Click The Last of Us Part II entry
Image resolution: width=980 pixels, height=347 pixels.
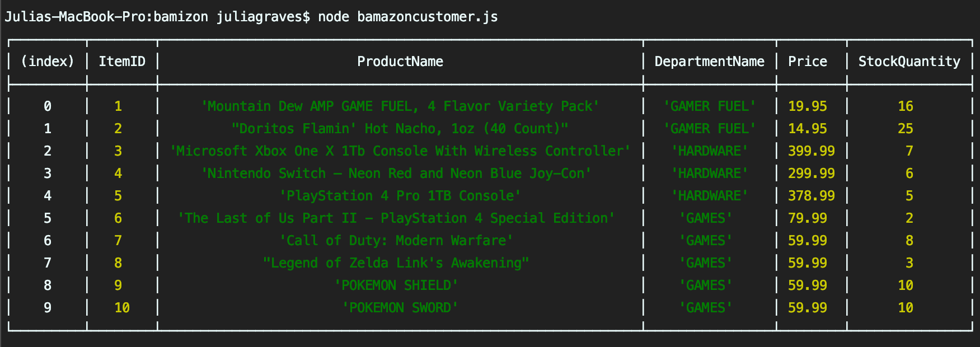(x=396, y=218)
